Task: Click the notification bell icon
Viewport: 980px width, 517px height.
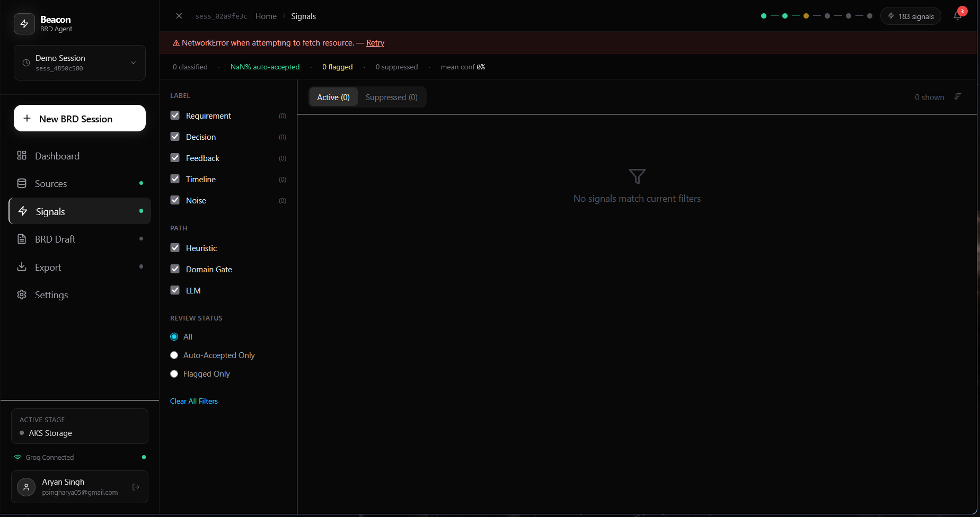Action: click(x=957, y=16)
